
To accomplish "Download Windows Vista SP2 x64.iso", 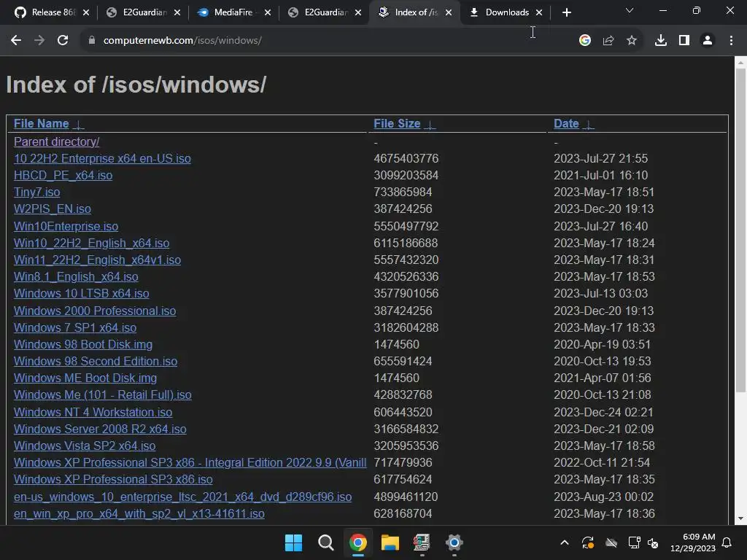I will (85, 446).
